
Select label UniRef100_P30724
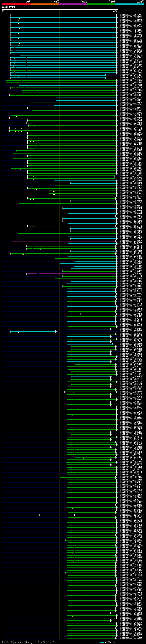pyautogui.click(x=131, y=254)
